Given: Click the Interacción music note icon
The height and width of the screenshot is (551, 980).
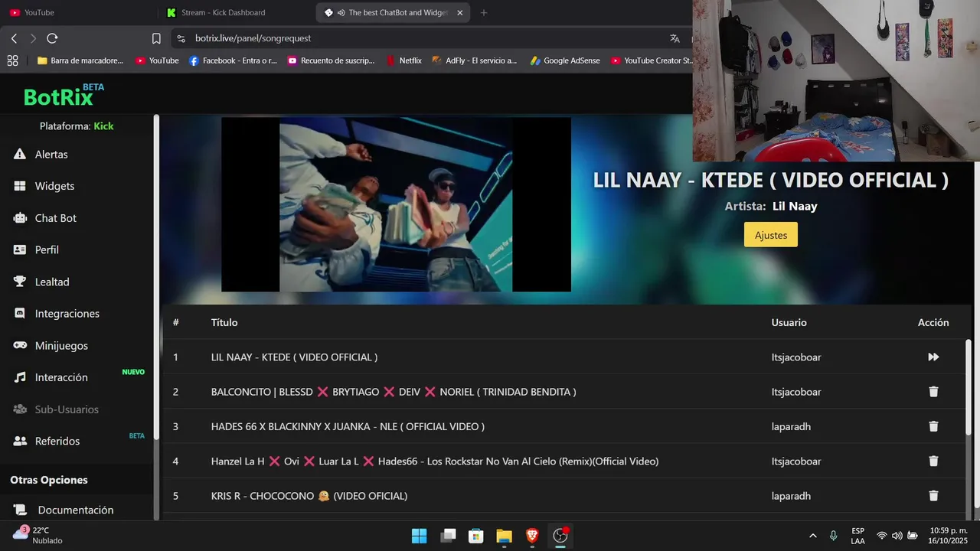Looking at the screenshot, I should [x=20, y=377].
